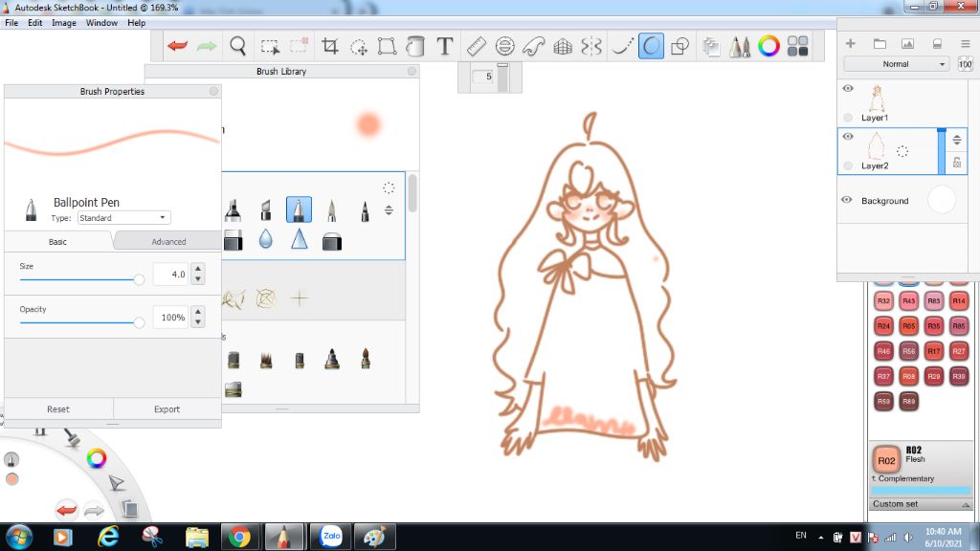
Task: Hide Layer2 using its eye icon
Action: pyautogui.click(x=848, y=136)
